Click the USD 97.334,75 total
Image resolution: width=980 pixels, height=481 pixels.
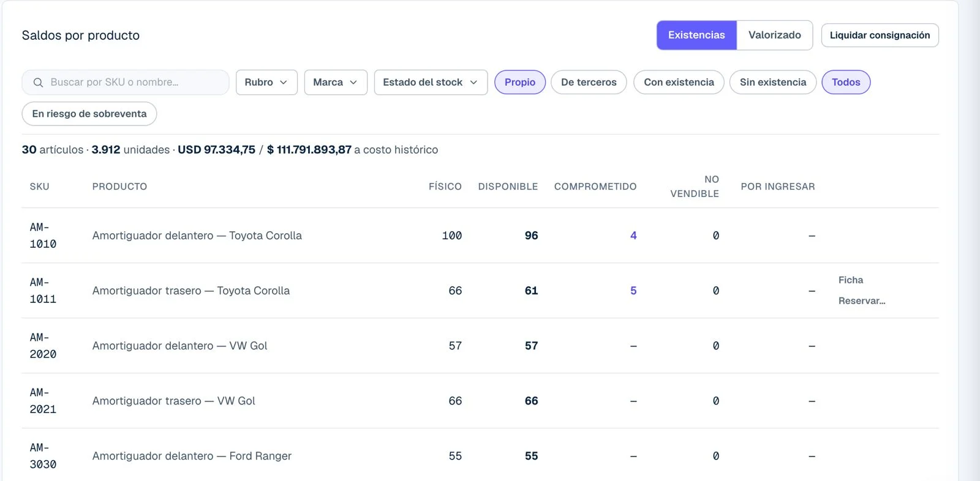[x=216, y=150]
